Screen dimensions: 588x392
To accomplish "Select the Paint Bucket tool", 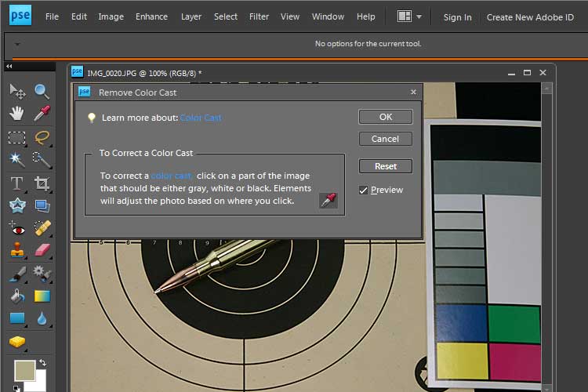I will coord(17,296).
